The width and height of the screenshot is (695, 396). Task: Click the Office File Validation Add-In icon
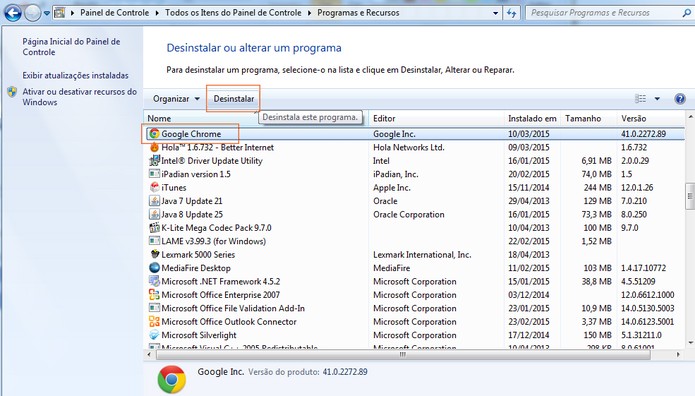coord(154,308)
